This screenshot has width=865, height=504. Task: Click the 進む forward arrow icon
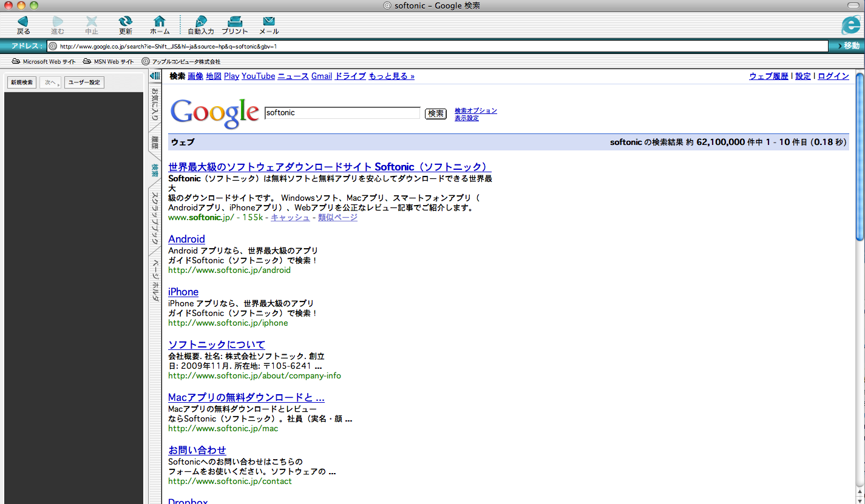click(58, 22)
